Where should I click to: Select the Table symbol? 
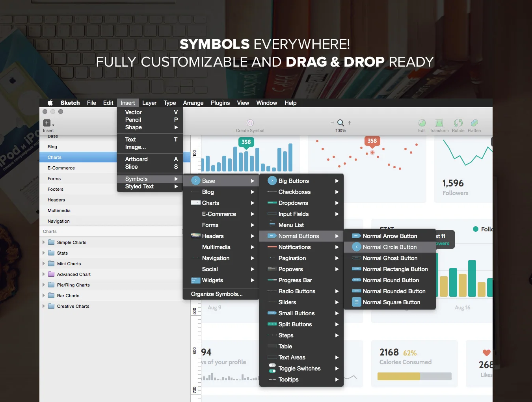pos(301,346)
